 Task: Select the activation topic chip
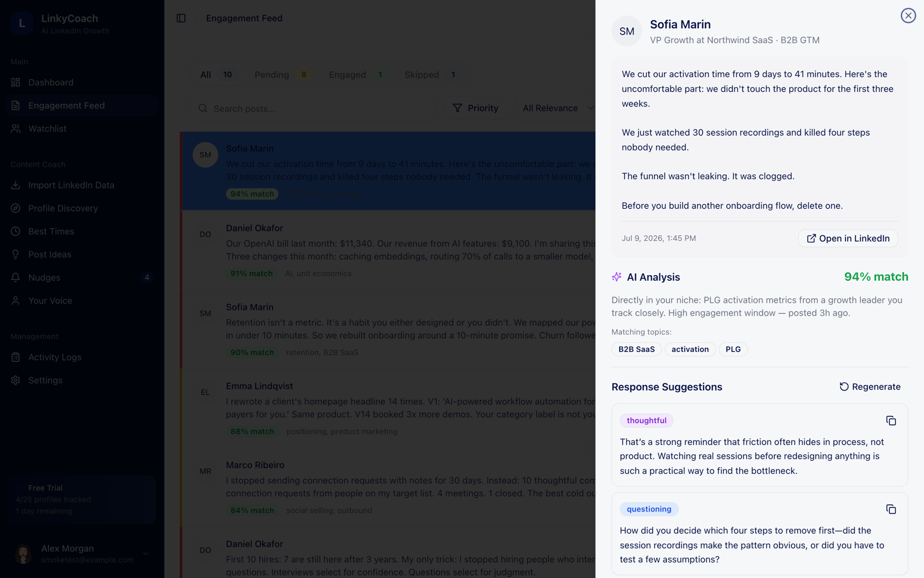point(690,349)
